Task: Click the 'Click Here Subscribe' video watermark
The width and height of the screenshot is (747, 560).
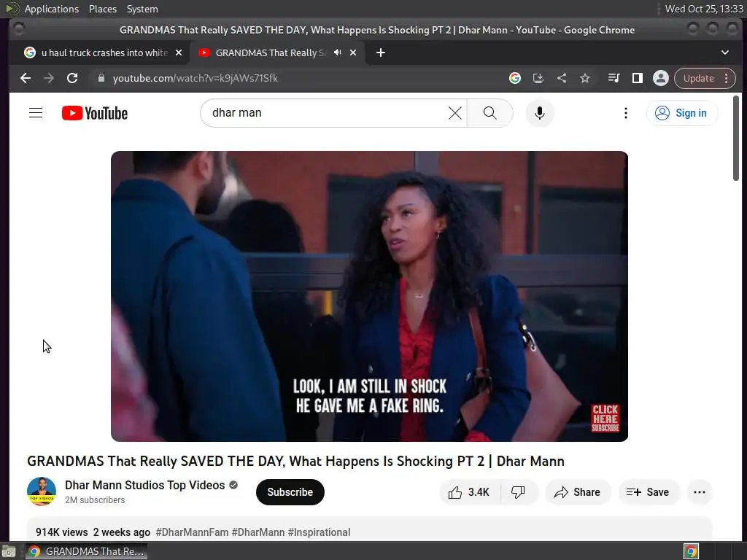Action: click(x=605, y=418)
